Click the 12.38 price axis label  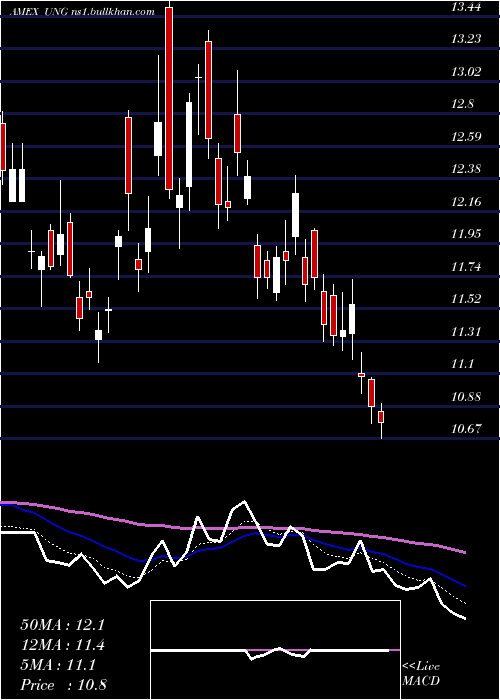pos(466,169)
